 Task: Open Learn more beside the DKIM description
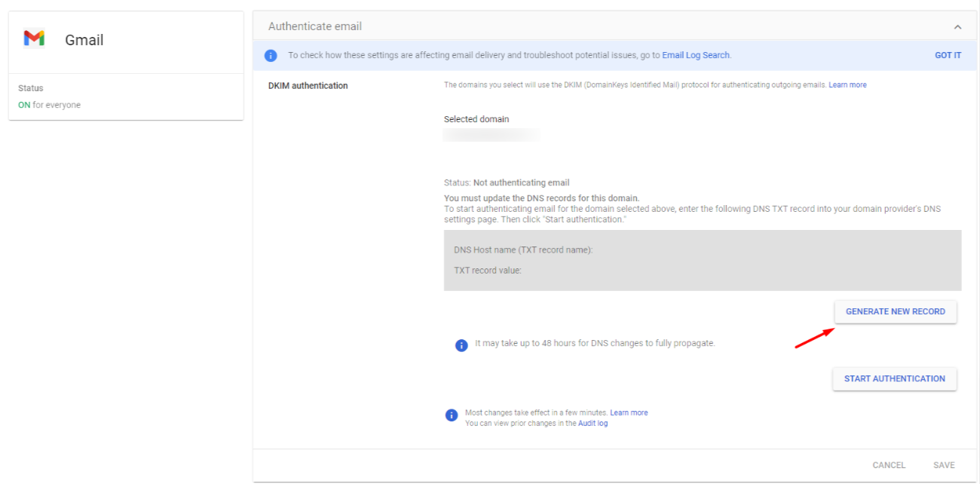pos(847,85)
